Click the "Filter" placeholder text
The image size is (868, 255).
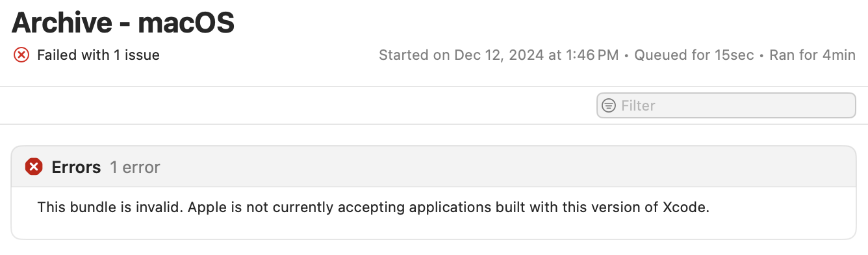pos(638,105)
